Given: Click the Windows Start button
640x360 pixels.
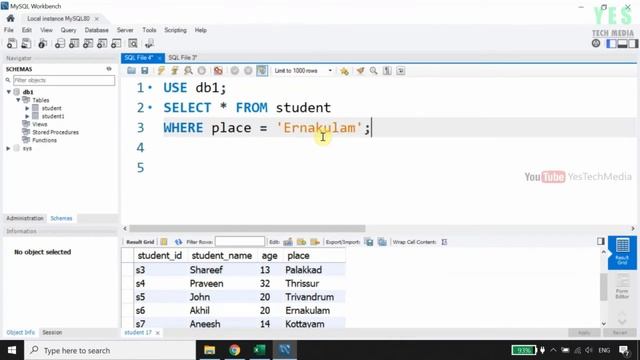Looking at the screenshot, I should point(12,350).
